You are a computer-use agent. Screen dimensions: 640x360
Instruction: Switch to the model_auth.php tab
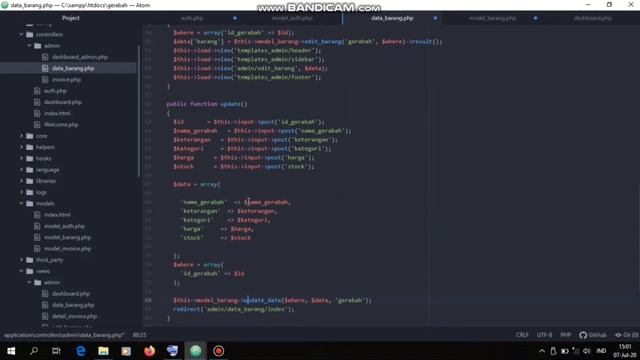click(x=292, y=18)
